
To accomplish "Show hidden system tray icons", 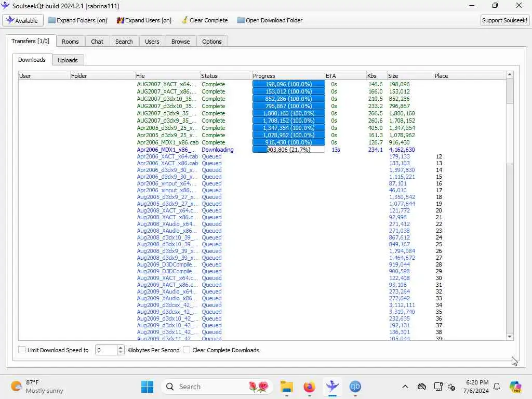I will pos(405,387).
